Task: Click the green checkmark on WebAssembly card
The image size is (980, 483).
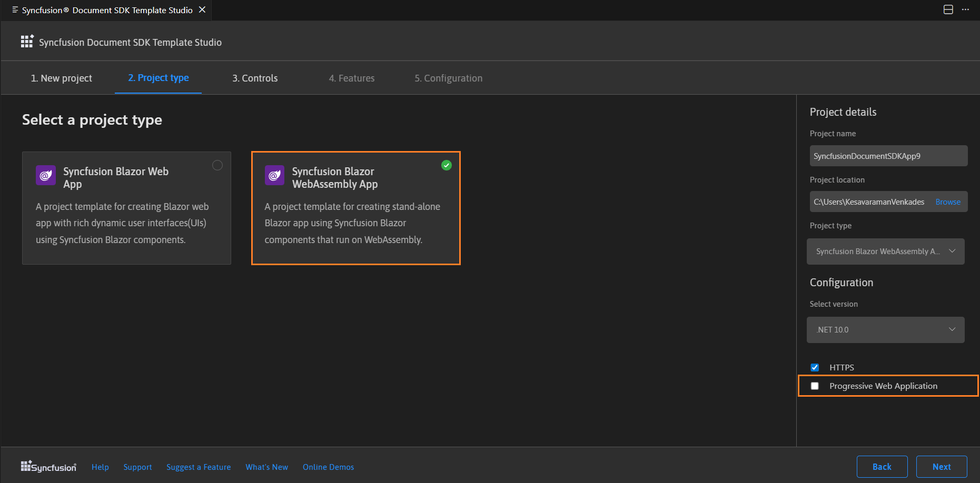Action: [x=446, y=165]
